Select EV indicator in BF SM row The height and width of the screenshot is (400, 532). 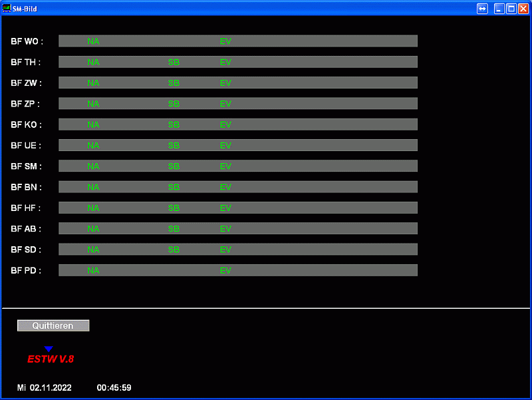click(x=225, y=166)
